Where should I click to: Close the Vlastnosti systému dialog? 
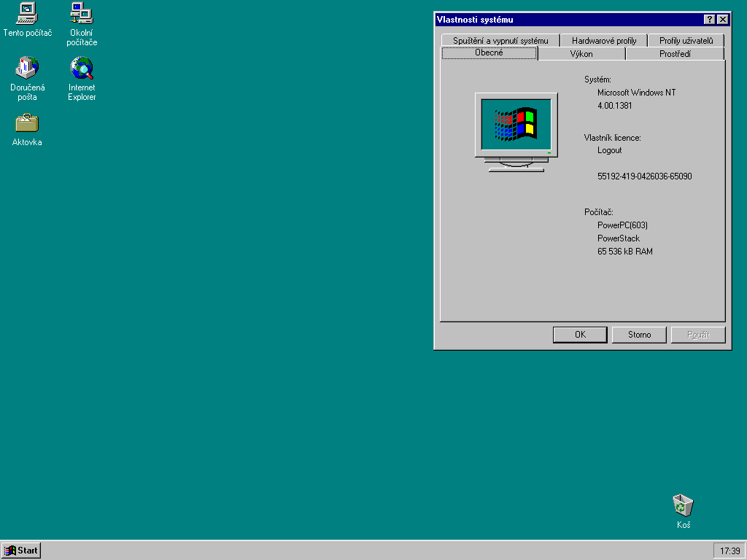tap(722, 20)
